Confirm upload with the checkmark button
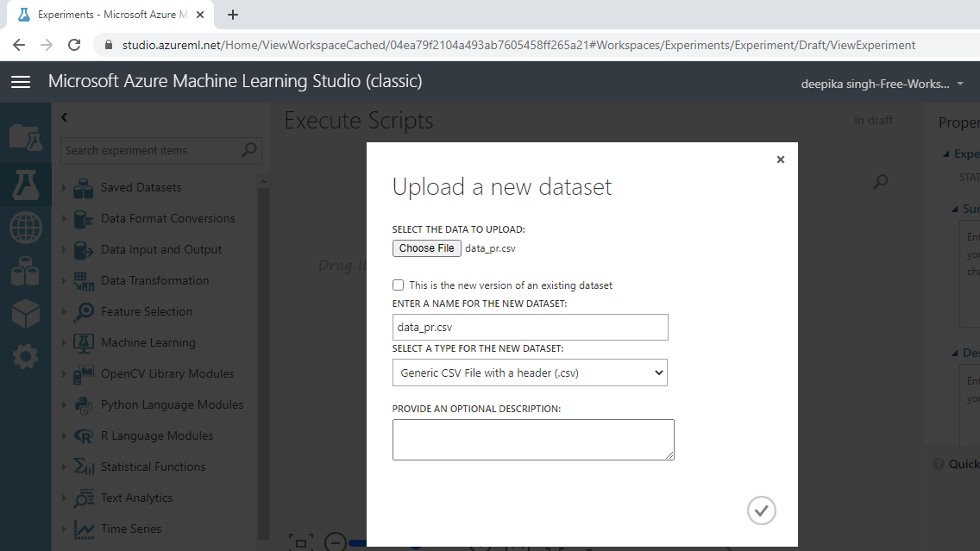The height and width of the screenshot is (551, 980). click(x=761, y=510)
